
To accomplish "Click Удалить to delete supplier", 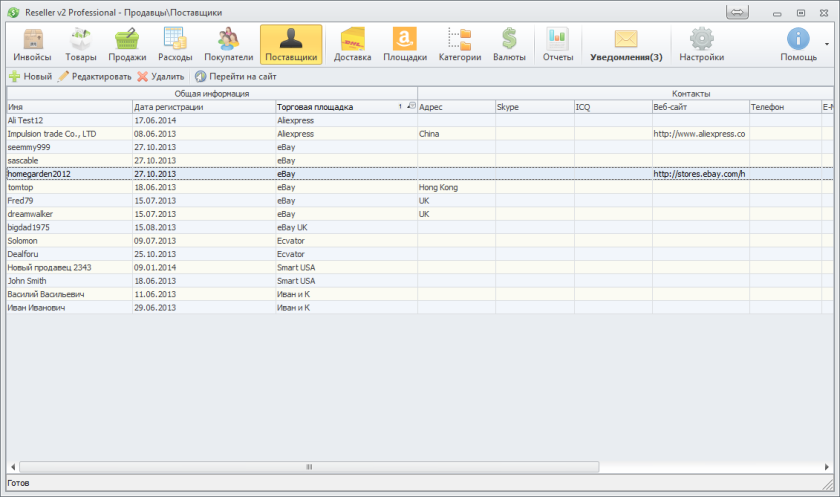I will tap(160, 76).
